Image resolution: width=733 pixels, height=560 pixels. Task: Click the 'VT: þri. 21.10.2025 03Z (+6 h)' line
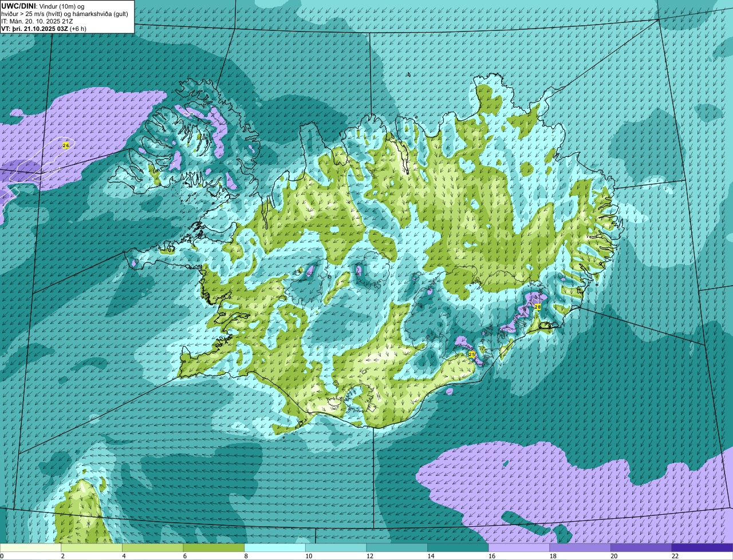pos(44,28)
